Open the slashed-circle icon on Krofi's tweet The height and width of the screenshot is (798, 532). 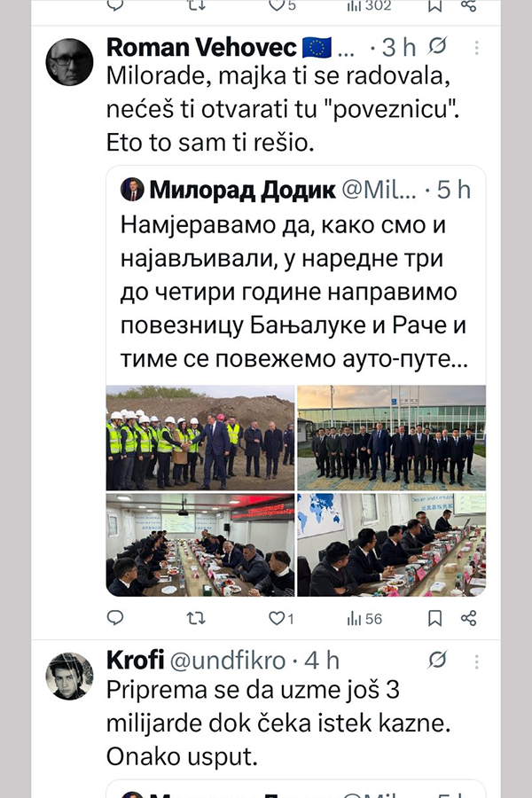437,660
